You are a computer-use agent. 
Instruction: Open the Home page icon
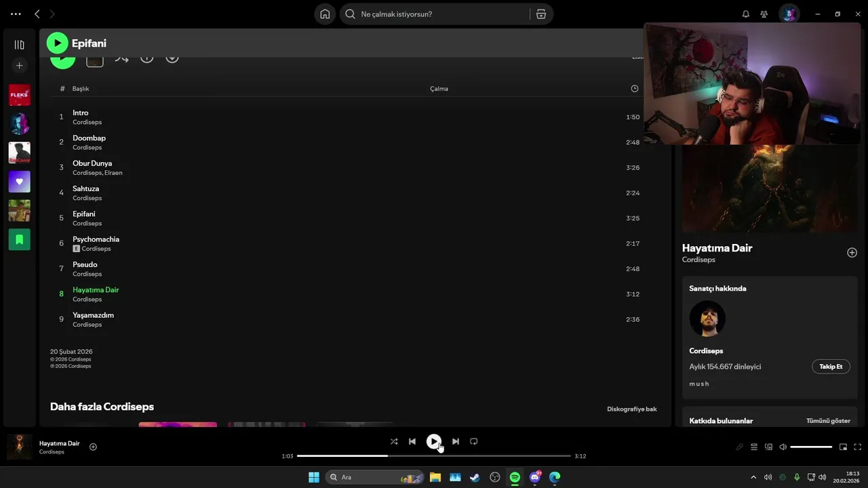[325, 14]
